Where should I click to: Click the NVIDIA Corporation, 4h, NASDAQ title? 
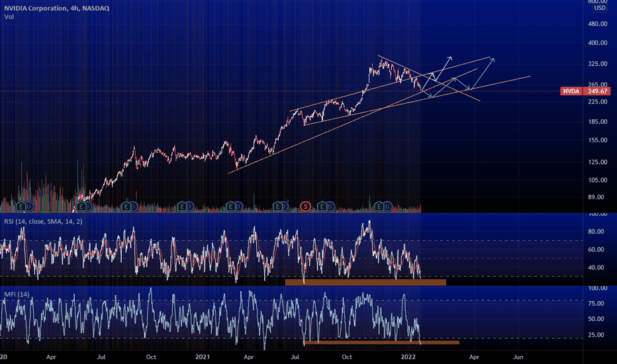point(57,8)
